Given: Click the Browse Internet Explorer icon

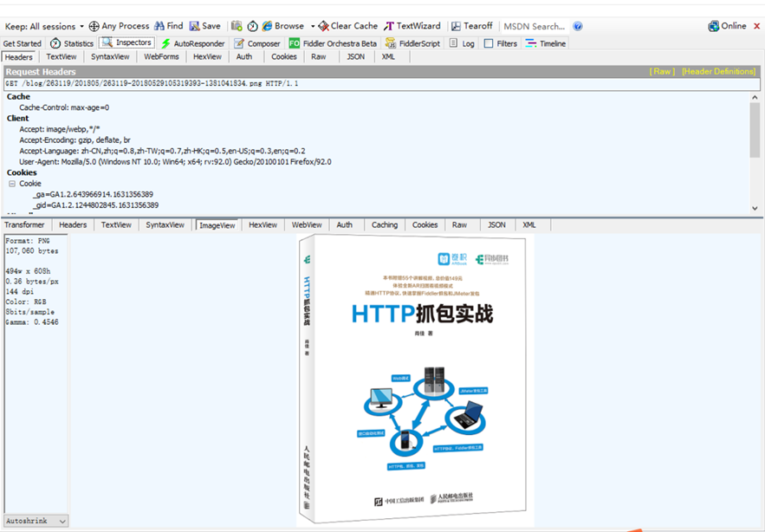Looking at the screenshot, I should [x=267, y=26].
